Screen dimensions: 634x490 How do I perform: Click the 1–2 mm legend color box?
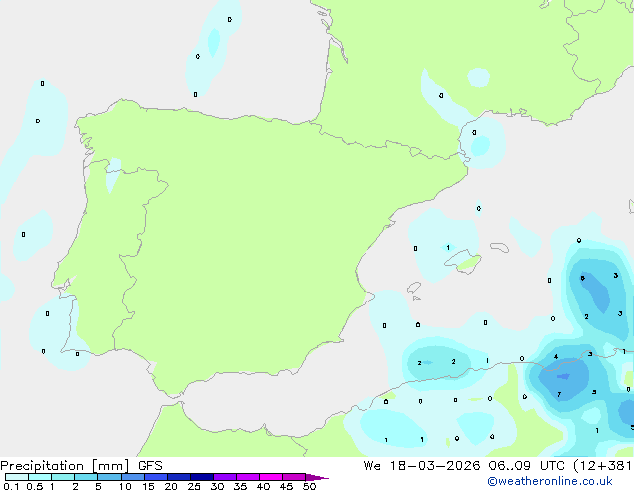click(63, 477)
